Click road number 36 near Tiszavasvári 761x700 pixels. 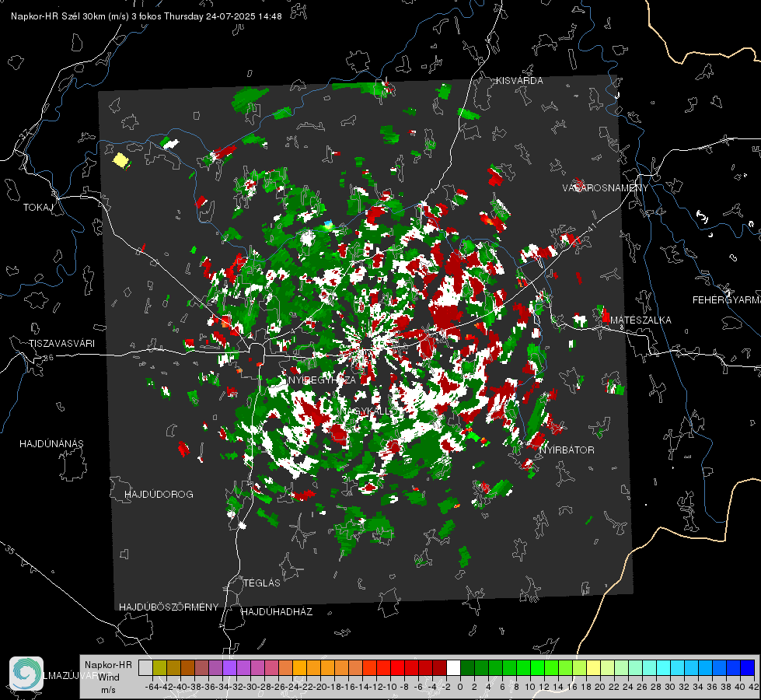pos(48,357)
